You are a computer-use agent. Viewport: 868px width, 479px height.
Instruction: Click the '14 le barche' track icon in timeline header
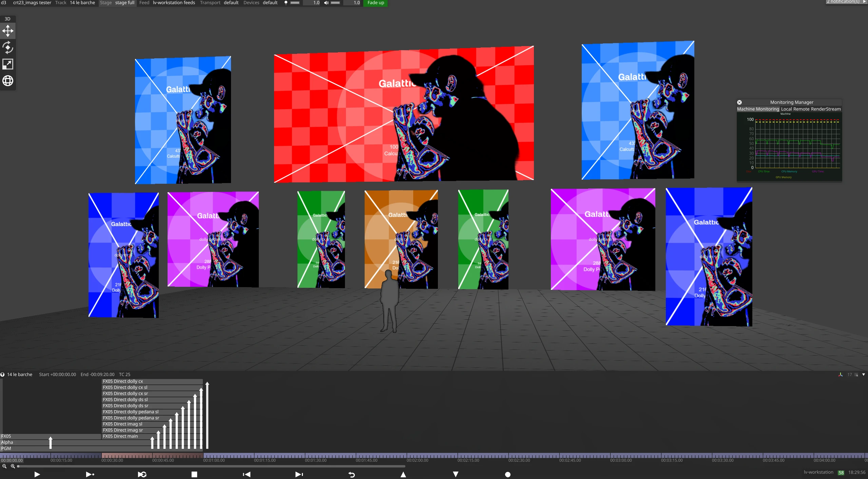tap(2, 375)
